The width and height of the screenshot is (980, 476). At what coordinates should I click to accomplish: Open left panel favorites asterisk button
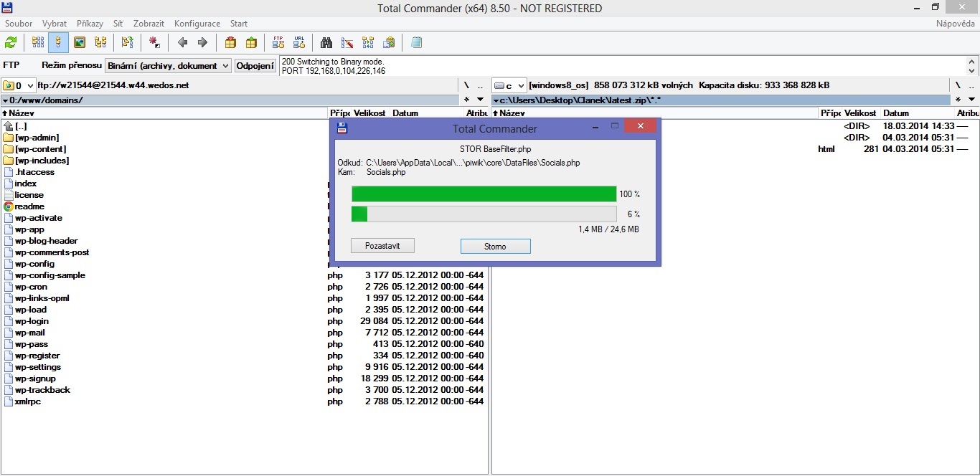pyautogui.click(x=467, y=100)
